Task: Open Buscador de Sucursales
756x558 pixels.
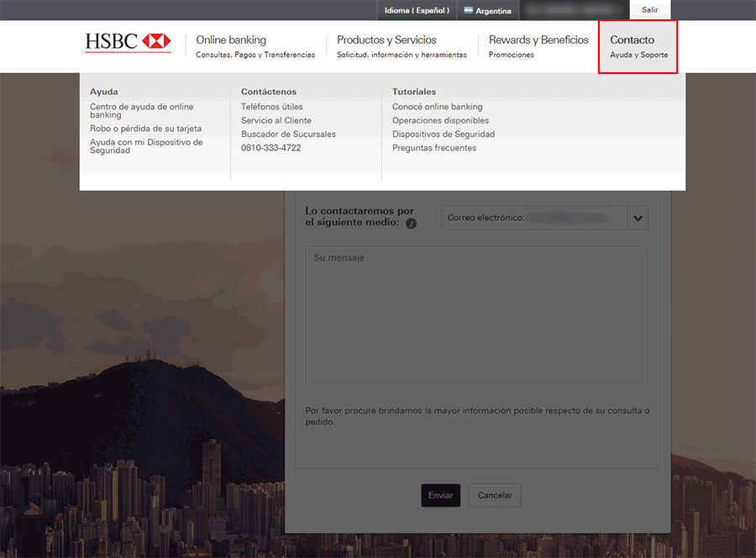Action: (288, 134)
